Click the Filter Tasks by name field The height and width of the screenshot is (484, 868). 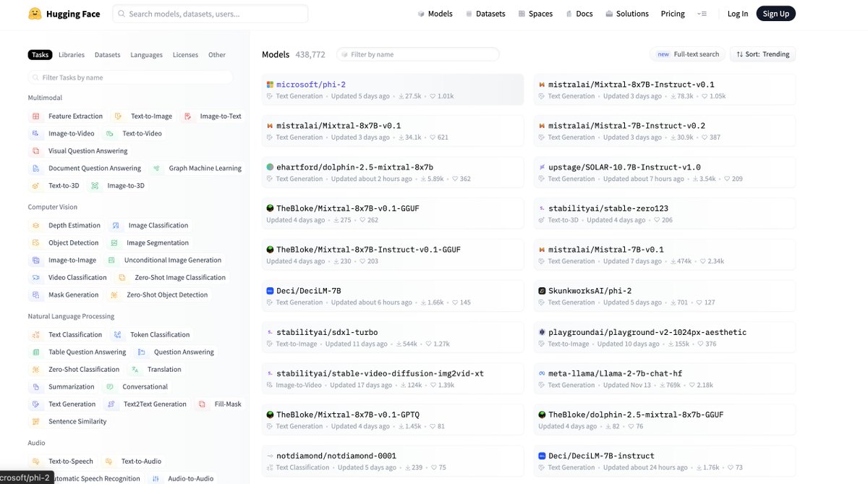coord(130,77)
